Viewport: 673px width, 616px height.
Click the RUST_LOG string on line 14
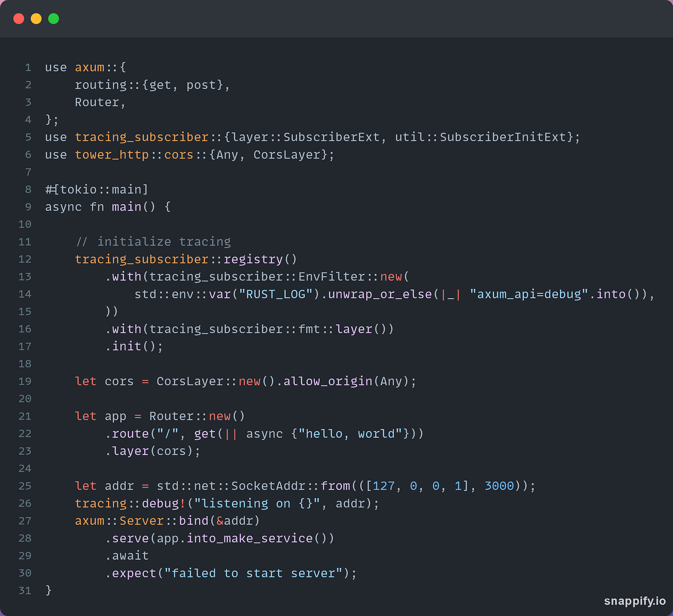pos(276,294)
